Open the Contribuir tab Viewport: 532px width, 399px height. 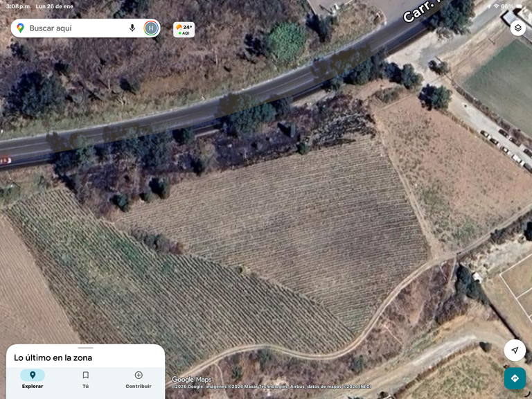(139, 380)
